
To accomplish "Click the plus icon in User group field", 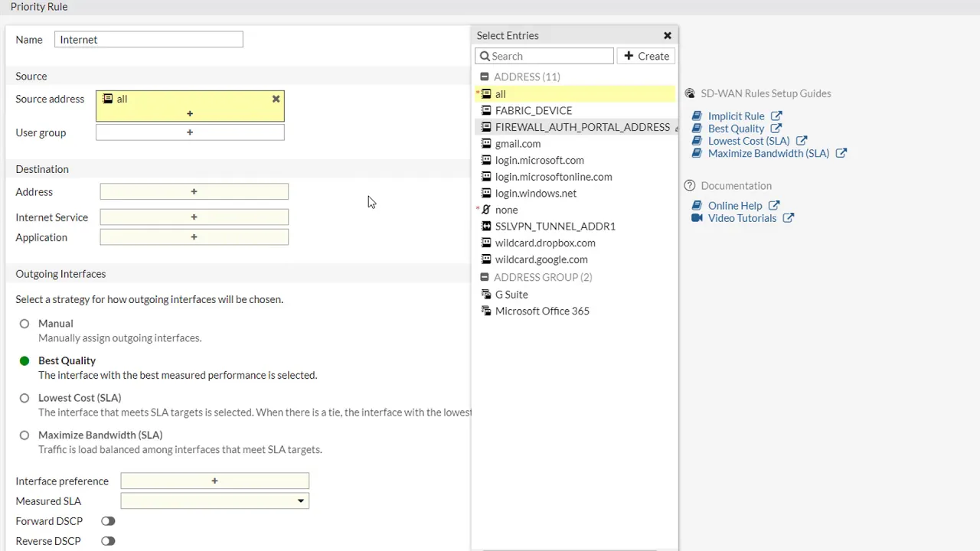I will 190,132.
